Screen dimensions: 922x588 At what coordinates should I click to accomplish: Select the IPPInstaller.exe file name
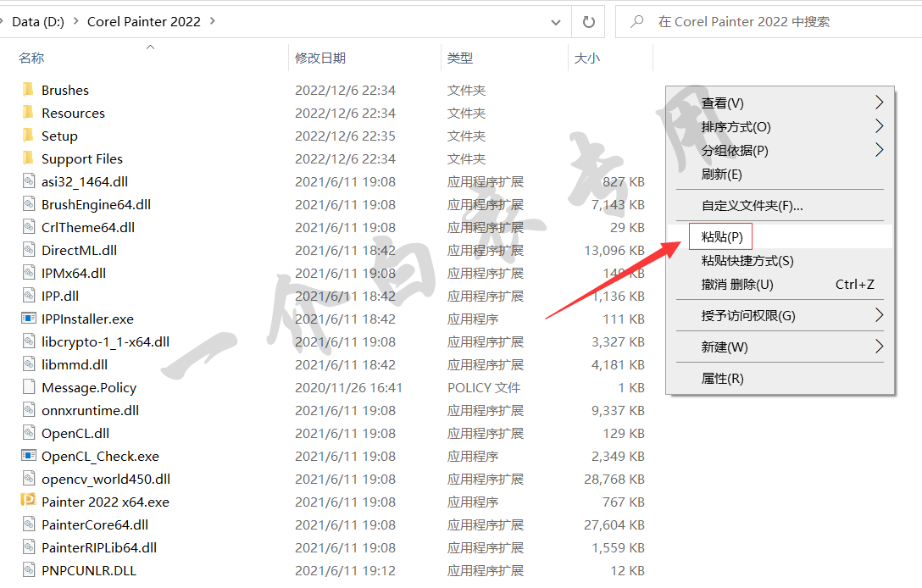pos(87,319)
